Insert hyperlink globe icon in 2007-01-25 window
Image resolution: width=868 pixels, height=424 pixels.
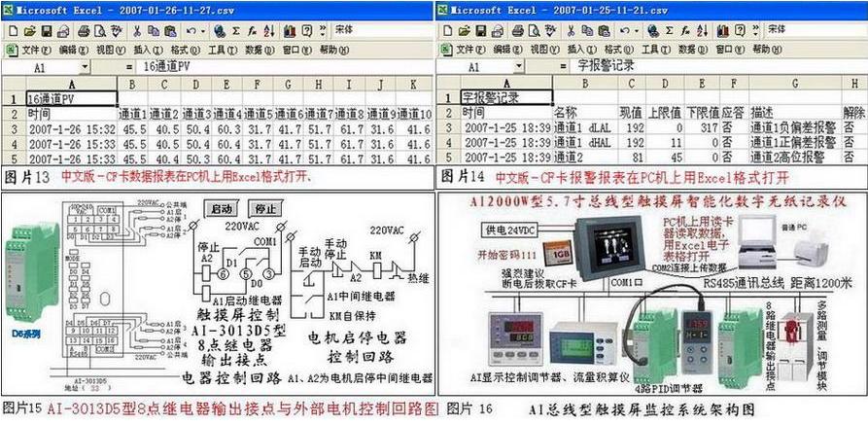[653, 31]
